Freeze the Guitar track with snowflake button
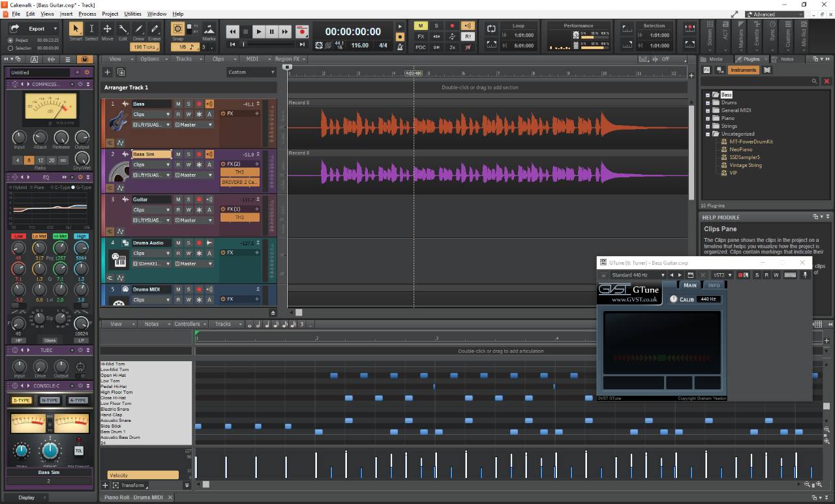835x504 pixels. [199, 210]
